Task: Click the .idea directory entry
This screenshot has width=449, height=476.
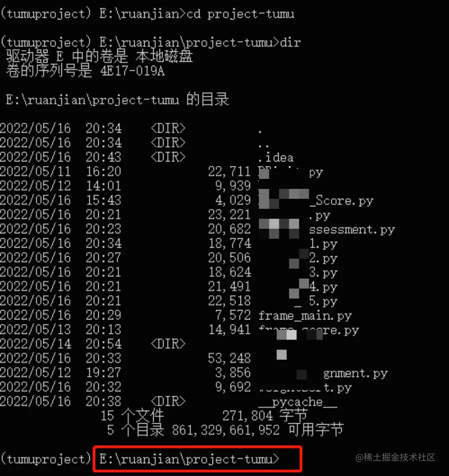Action: click(276, 158)
